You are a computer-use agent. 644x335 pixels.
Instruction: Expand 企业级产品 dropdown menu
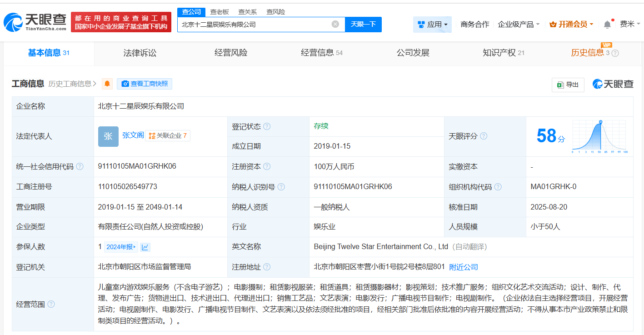519,25
